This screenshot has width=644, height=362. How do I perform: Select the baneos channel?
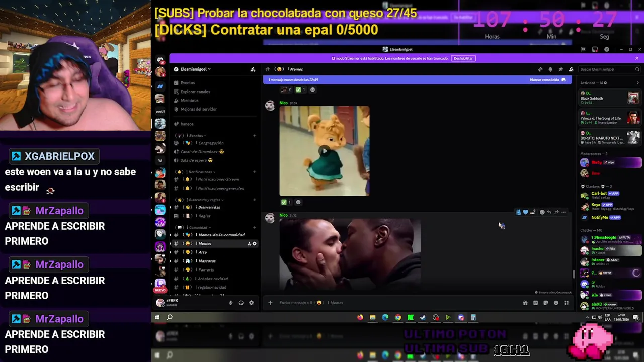[x=187, y=124]
